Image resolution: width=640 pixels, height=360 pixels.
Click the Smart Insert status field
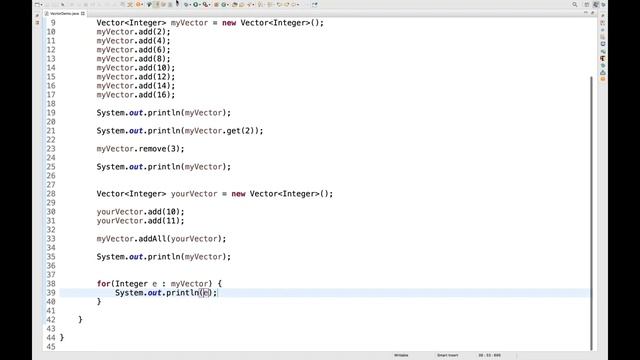447,356
